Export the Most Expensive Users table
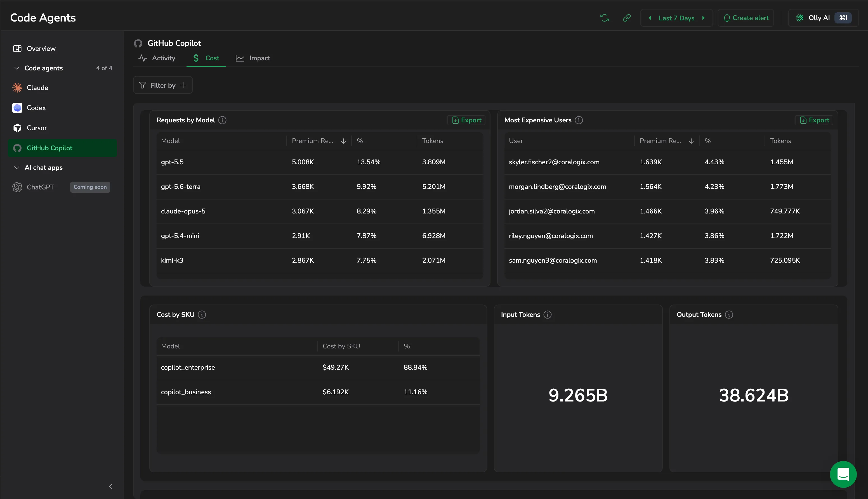 tap(814, 120)
